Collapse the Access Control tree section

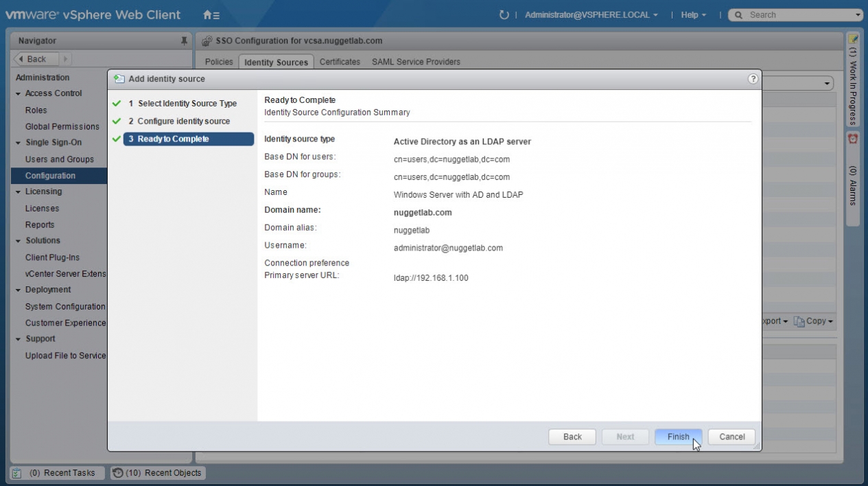coord(19,93)
